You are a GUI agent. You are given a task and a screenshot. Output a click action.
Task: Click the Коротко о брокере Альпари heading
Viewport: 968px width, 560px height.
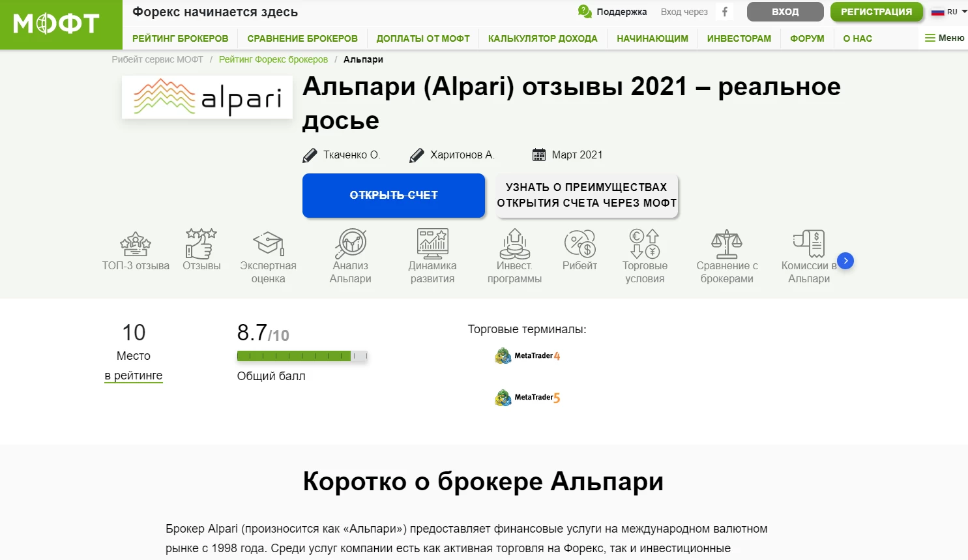point(484,482)
